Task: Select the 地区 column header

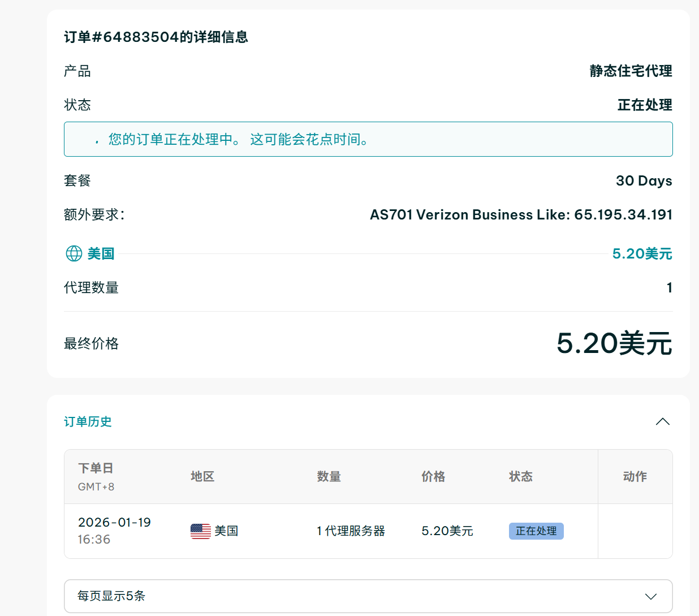Action: tap(202, 476)
